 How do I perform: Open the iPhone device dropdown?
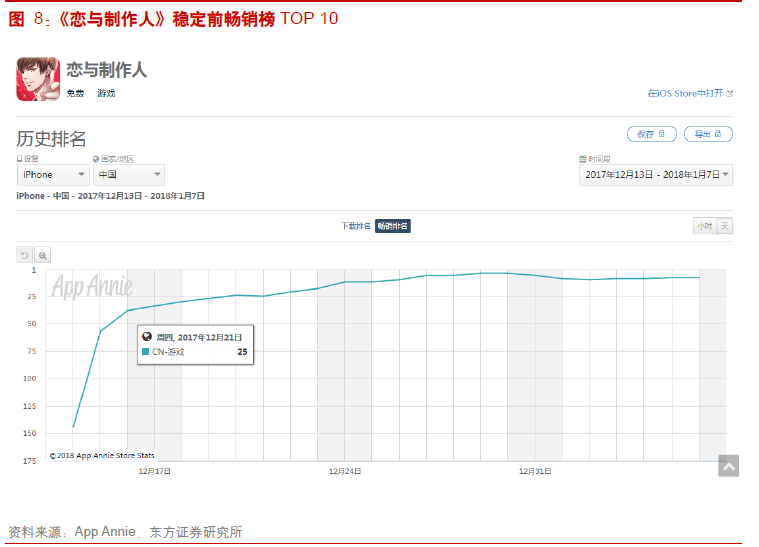click(53, 175)
